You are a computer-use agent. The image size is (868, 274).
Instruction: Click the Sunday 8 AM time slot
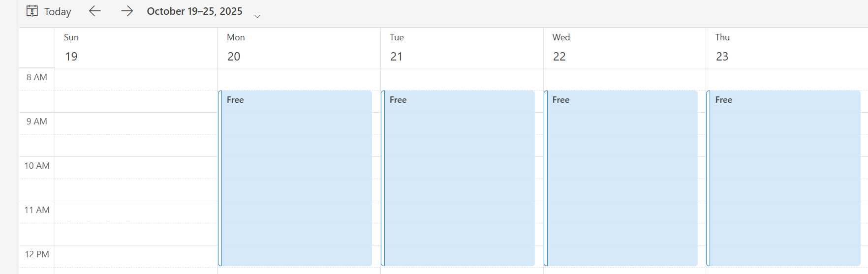click(x=136, y=79)
